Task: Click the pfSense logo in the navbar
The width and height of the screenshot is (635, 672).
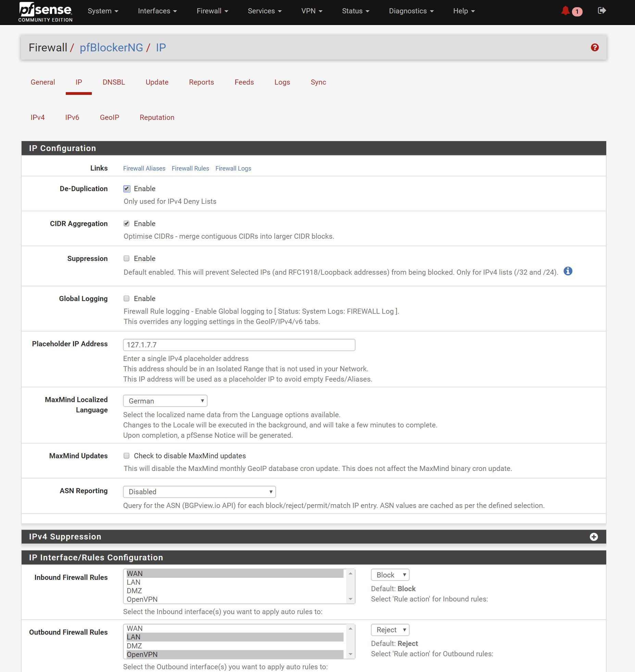Action: point(45,12)
